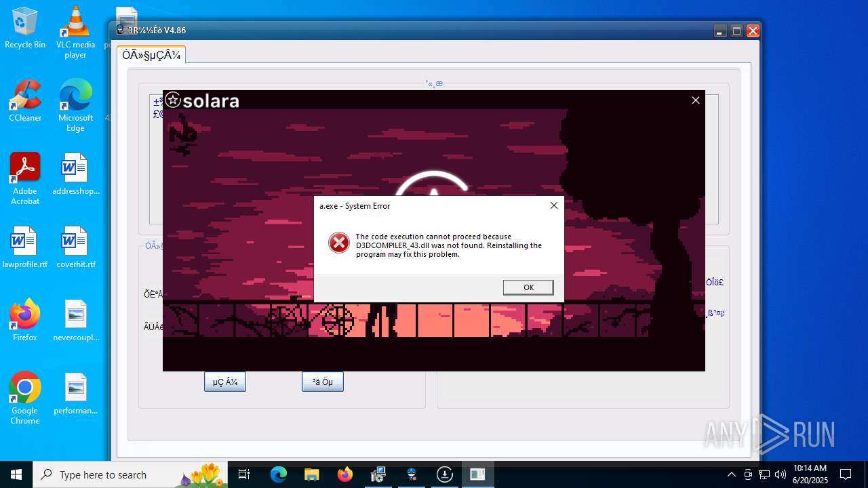Switch to the download-arrow app in taskbar
The height and width of the screenshot is (488, 868).
[444, 474]
